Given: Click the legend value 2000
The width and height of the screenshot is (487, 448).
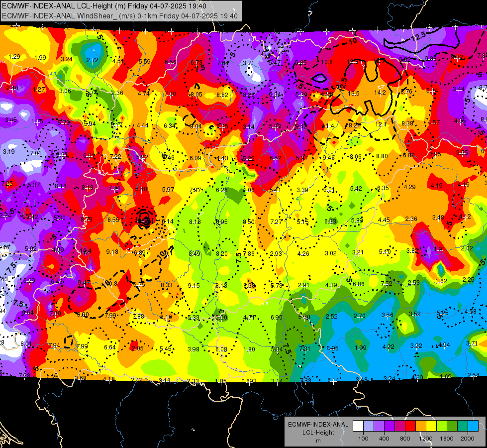Looking at the screenshot, I should coord(468,439).
